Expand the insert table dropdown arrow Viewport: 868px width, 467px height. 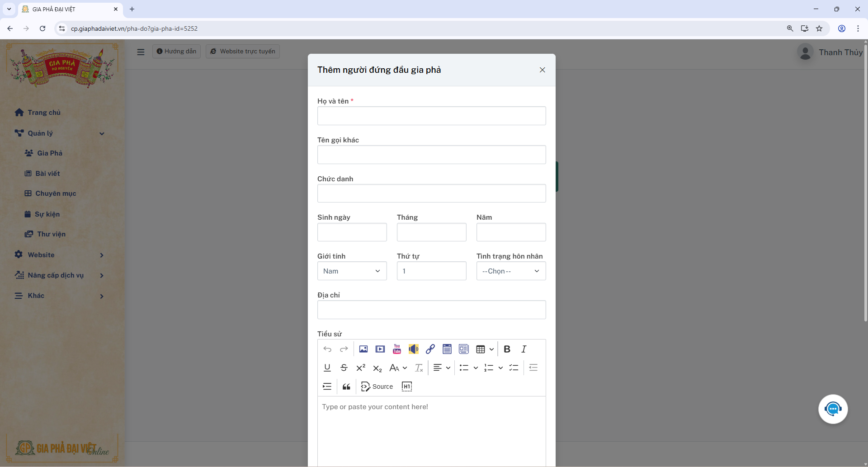(x=491, y=349)
